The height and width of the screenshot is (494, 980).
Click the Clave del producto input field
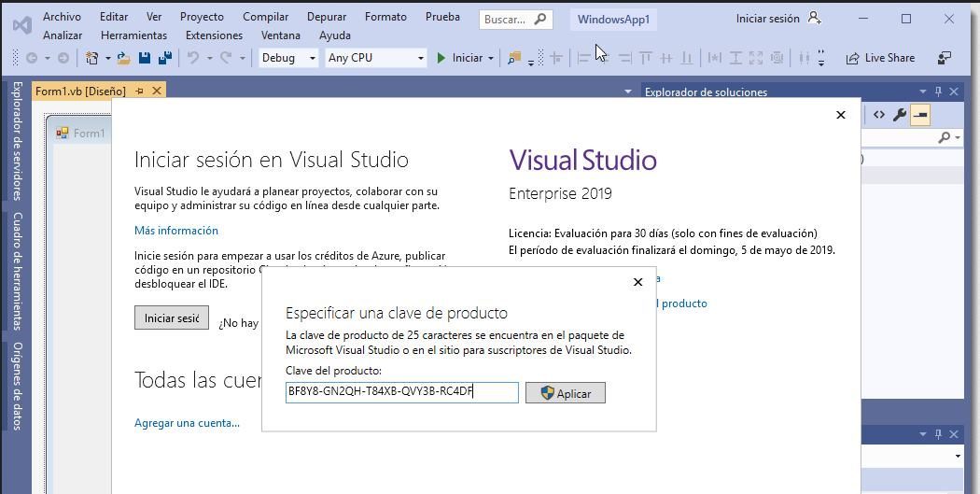402,393
